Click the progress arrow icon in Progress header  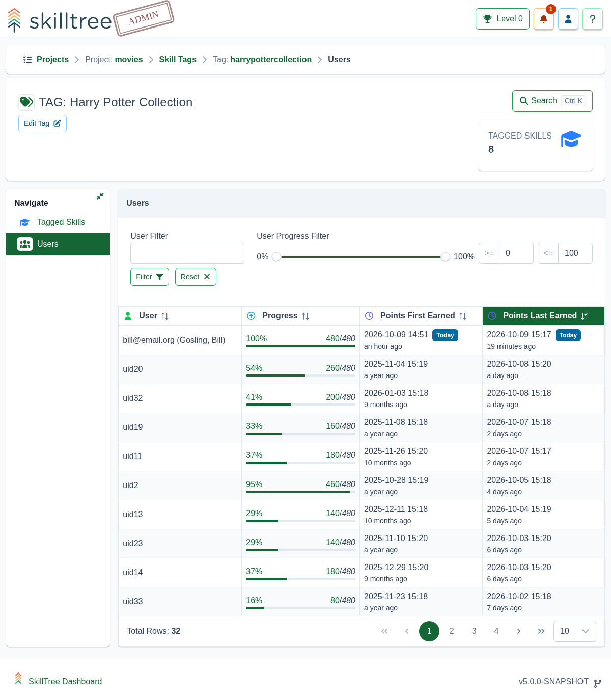coord(251,316)
